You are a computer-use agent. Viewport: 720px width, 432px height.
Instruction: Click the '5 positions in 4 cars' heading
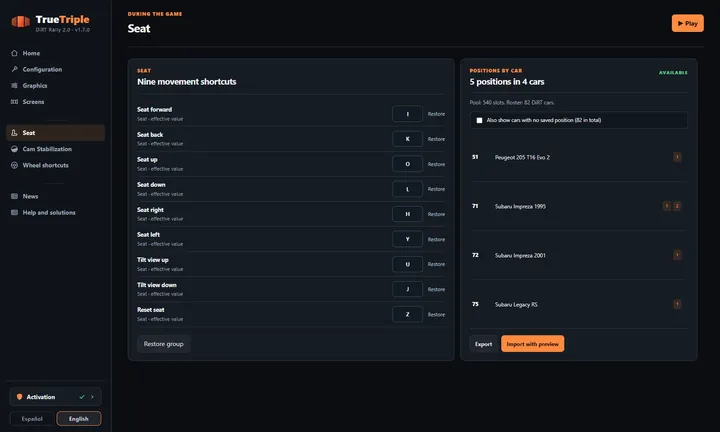[507, 82]
